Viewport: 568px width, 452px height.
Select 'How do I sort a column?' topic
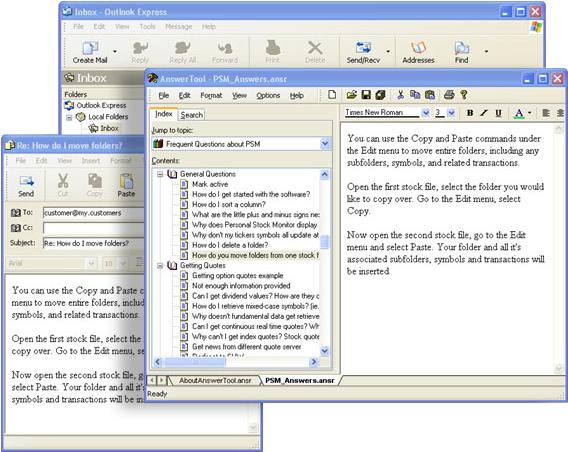[x=229, y=204]
